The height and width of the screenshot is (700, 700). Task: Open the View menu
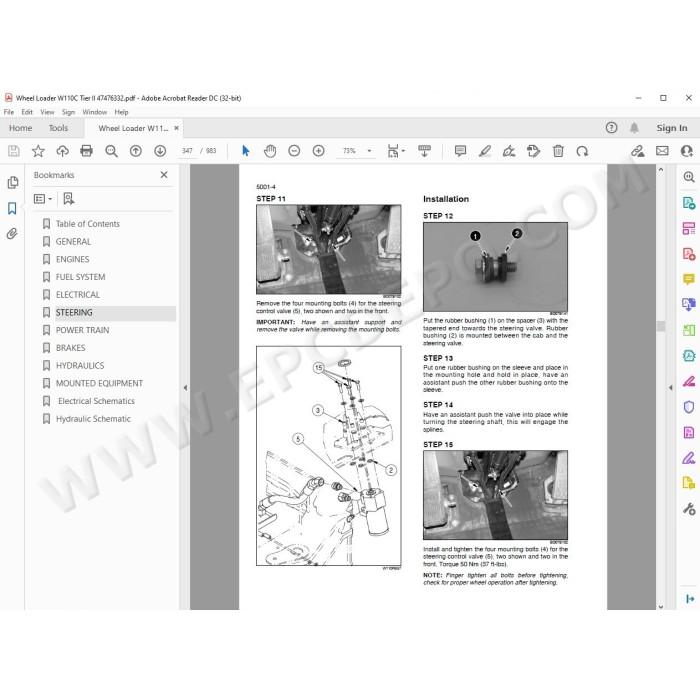click(47, 112)
